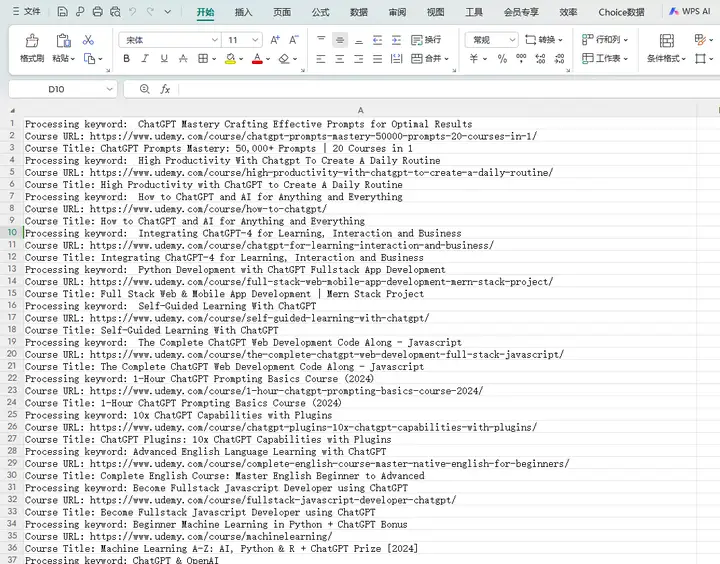
Task: Switch to the Review (审阅) tab
Action: [397, 12]
